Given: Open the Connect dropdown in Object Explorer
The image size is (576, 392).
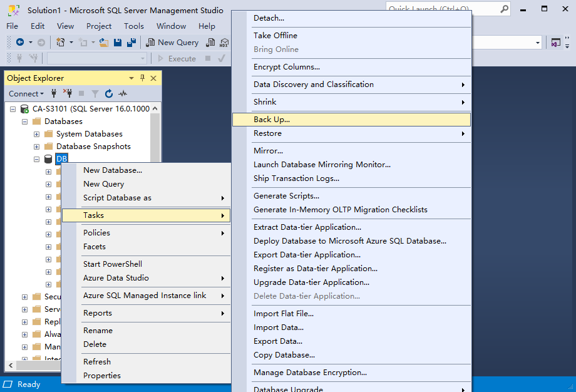Looking at the screenshot, I should tap(26, 94).
